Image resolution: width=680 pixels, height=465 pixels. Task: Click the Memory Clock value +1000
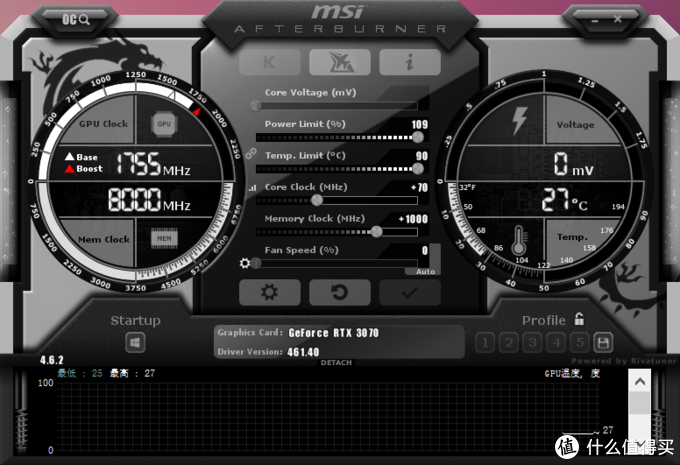click(x=413, y=219)
